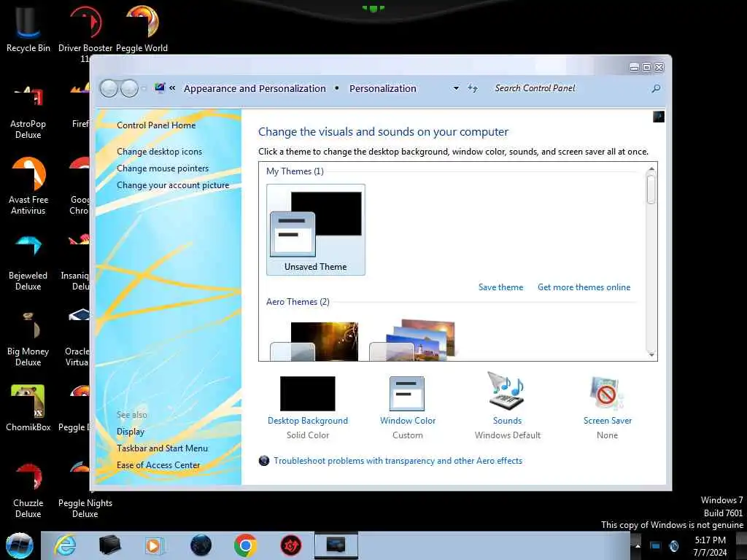Click the Back navigation button

pos(109,88)
